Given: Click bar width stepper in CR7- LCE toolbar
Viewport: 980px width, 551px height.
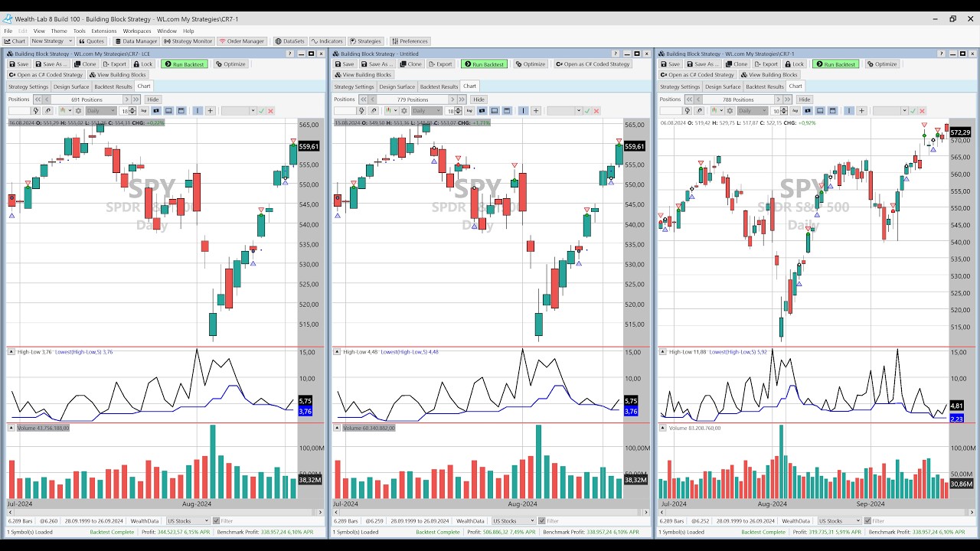Looking at the screenshot, I should (x=133, y=111).
